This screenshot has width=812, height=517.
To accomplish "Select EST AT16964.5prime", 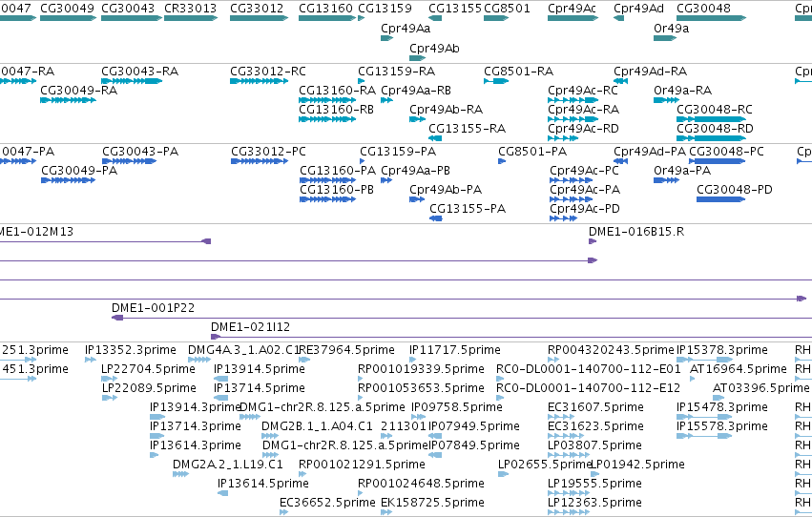I will (693, 379).
